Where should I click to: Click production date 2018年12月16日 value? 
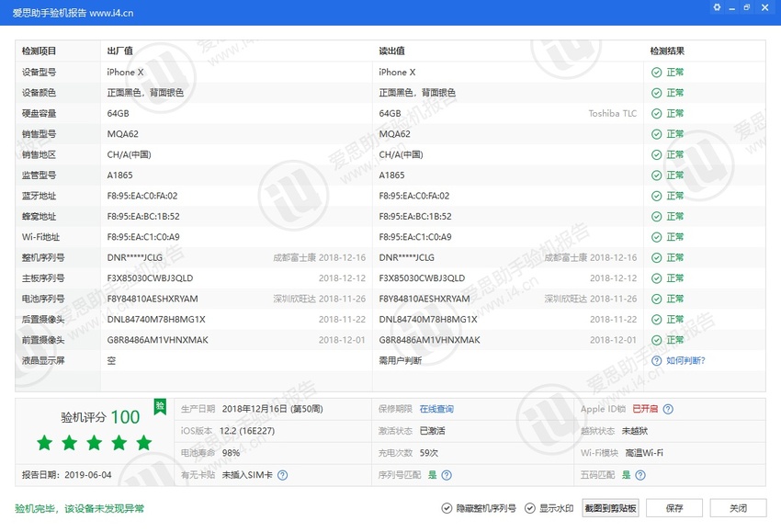point(273,409)
